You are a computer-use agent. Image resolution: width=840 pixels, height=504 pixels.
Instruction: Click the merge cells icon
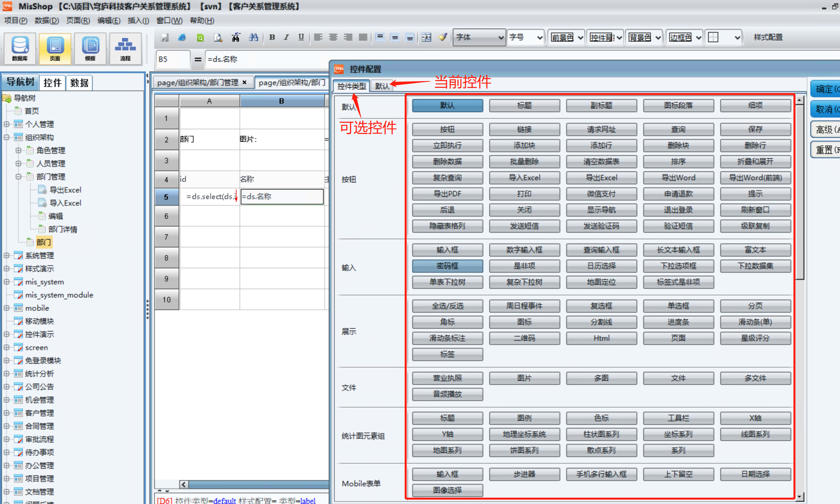click(x=427, y=37)
